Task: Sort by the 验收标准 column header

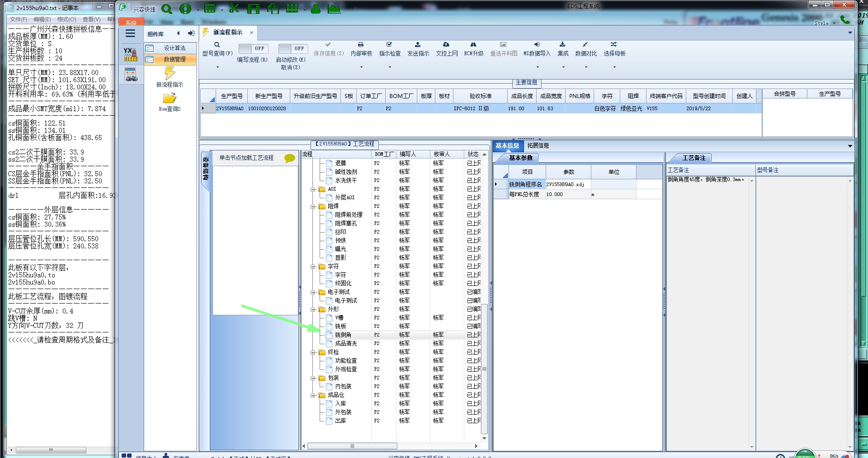Action: (480, 96)
